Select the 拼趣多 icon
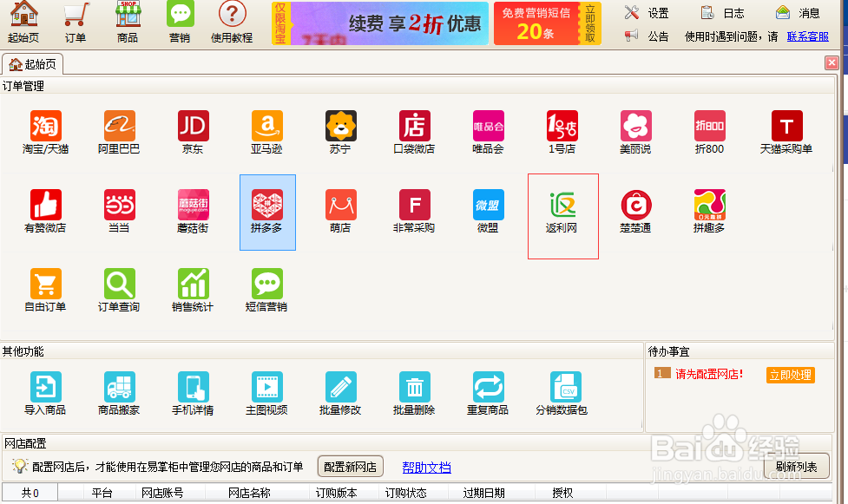This screenshot has width=848, height=504. [709, 212]
